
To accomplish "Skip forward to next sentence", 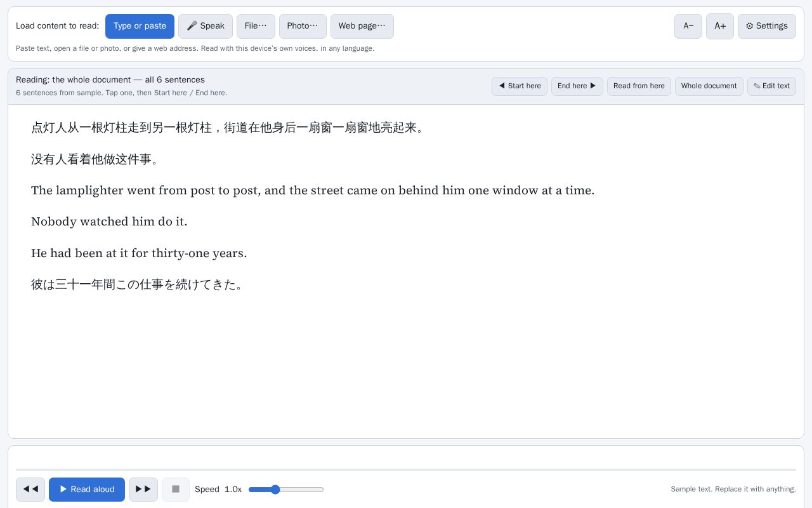I will tap(143, 490).
